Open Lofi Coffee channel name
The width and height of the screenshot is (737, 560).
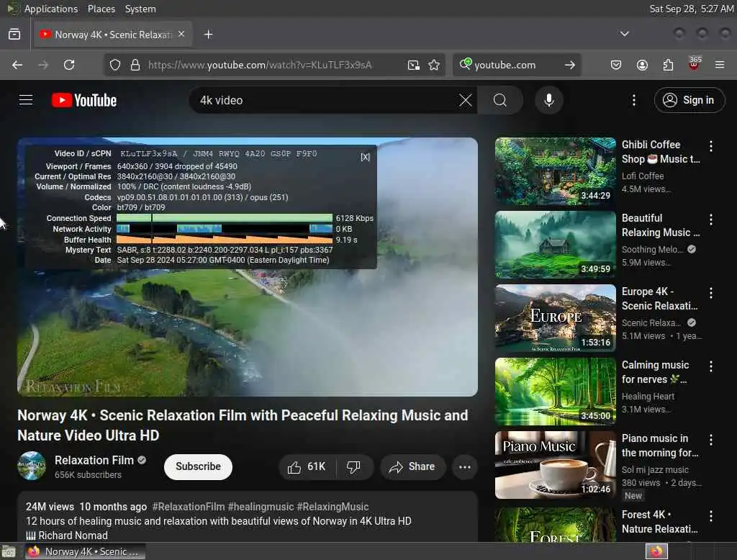point(643,176)
